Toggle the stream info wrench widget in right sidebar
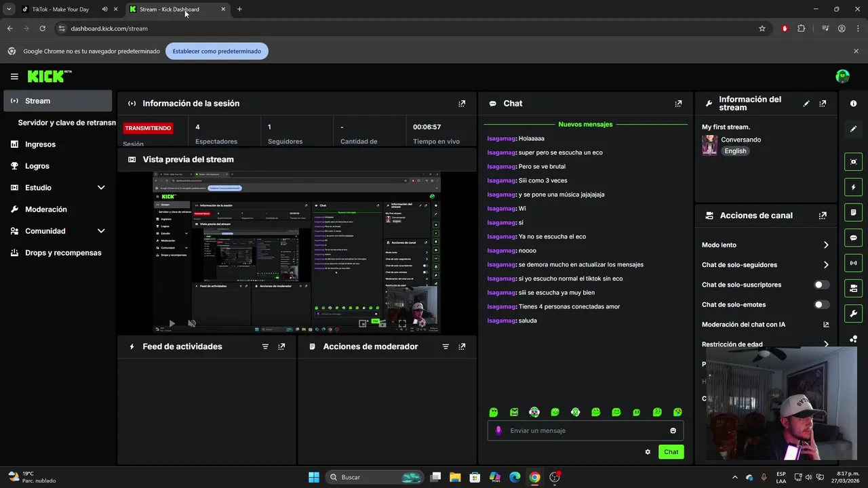Screen dimensions: 868x488 pyautogui.click(x=853, y=314)
